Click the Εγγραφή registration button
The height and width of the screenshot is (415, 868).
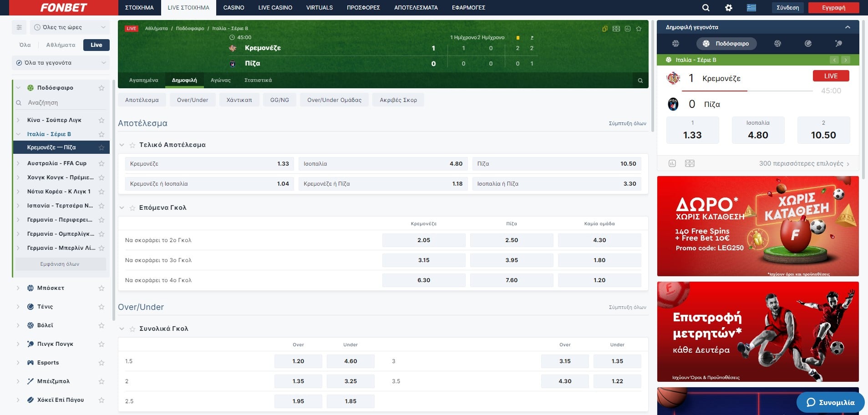pyautogui.click(x=833, y=8)
